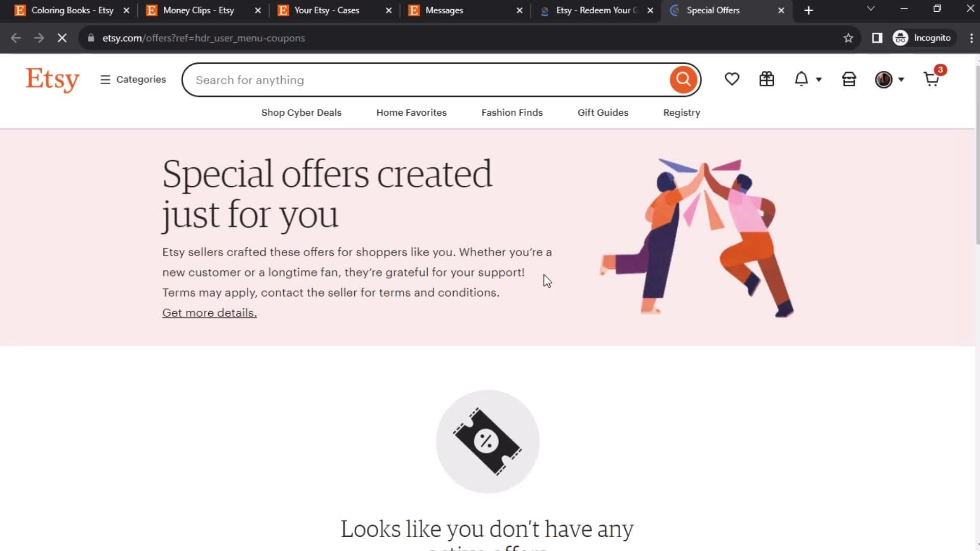Click the Etsy home logo
The image size is (980, 551).
53,80
